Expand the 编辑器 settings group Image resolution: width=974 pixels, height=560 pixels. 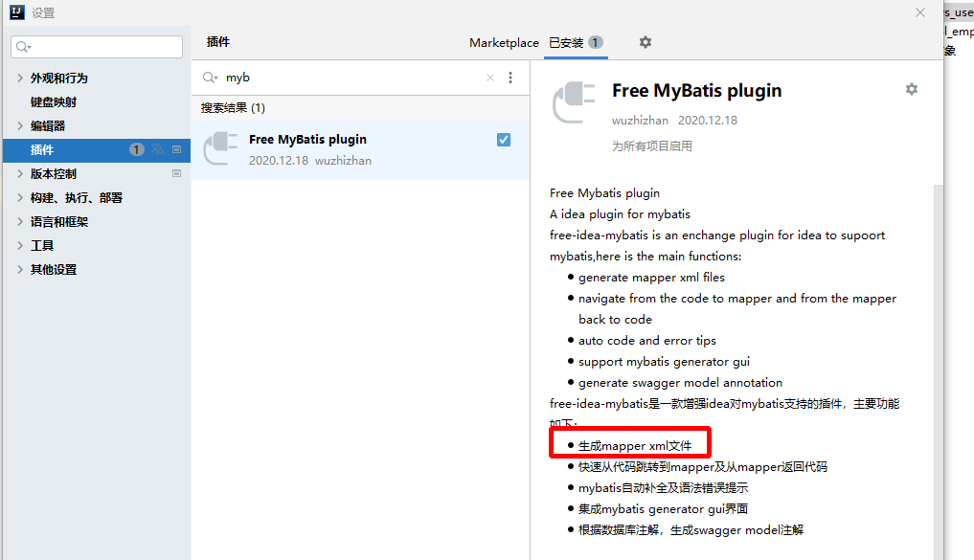coord(20,125)
